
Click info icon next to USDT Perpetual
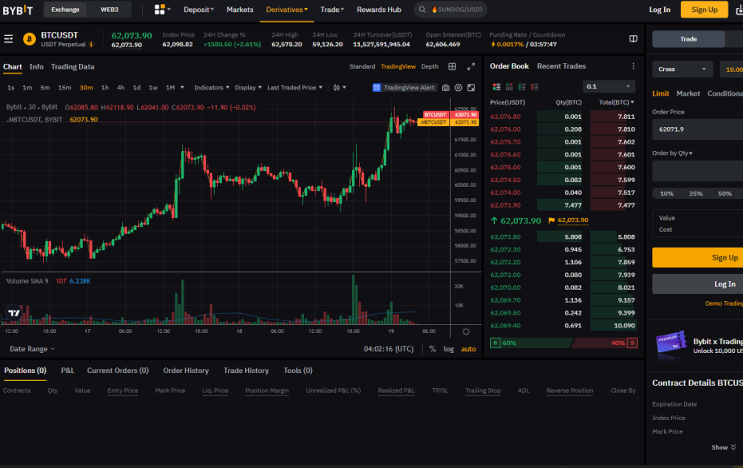pos(91,45)
